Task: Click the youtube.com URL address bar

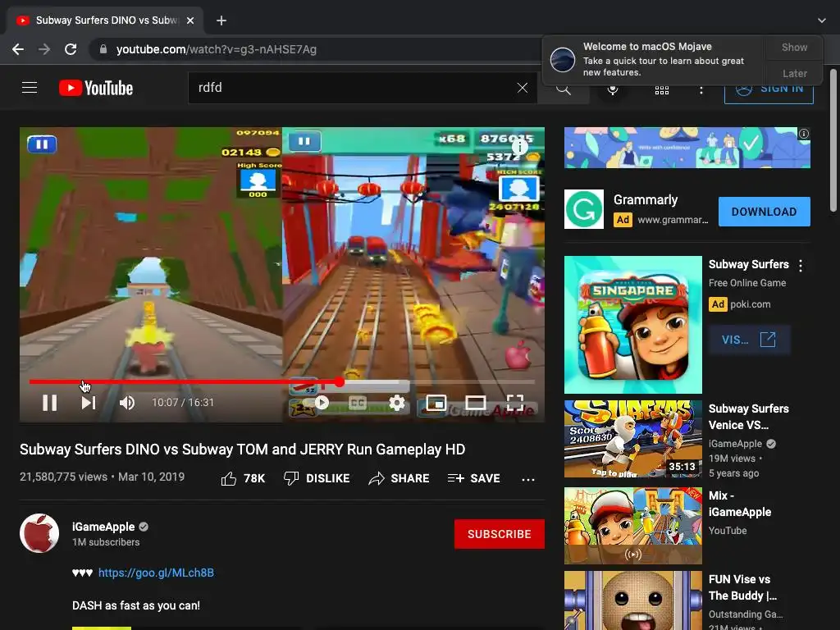Action: click(217, 49)
